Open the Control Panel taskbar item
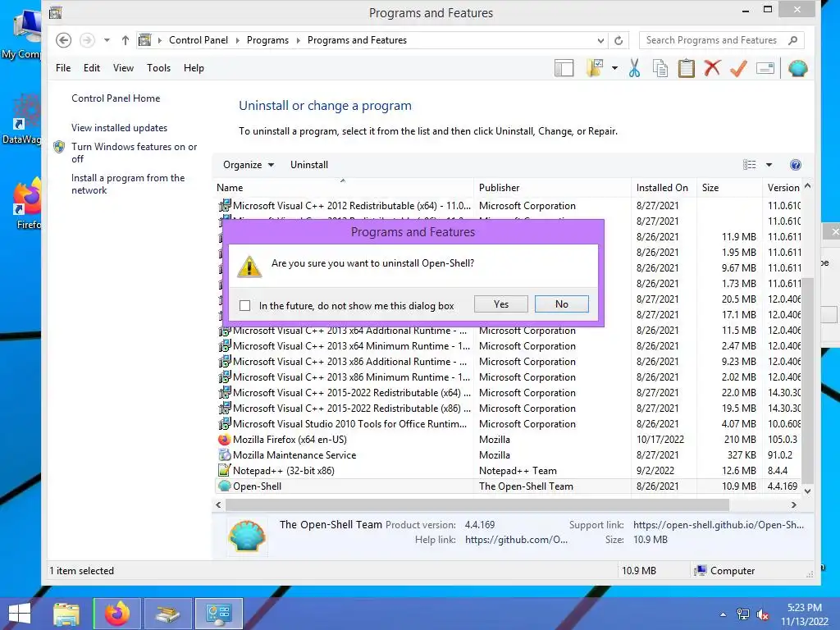 click(x=218, y=614)
